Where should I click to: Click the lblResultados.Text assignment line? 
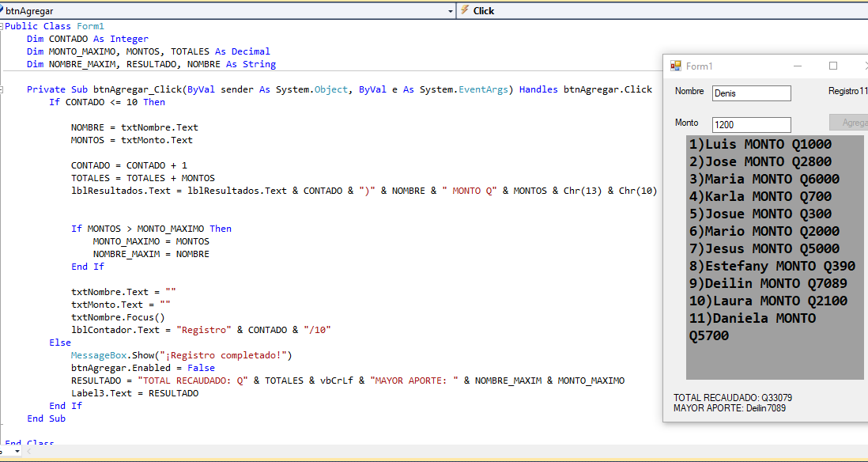point(364,191)
